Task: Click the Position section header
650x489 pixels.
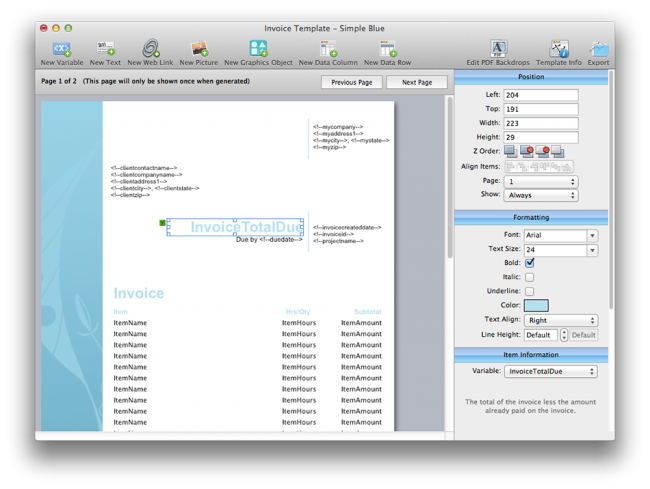Action: (531, 77)
